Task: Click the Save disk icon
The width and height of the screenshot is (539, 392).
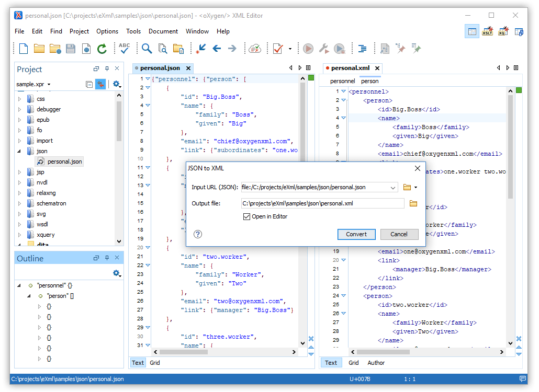Action: [x=71, y=49]
